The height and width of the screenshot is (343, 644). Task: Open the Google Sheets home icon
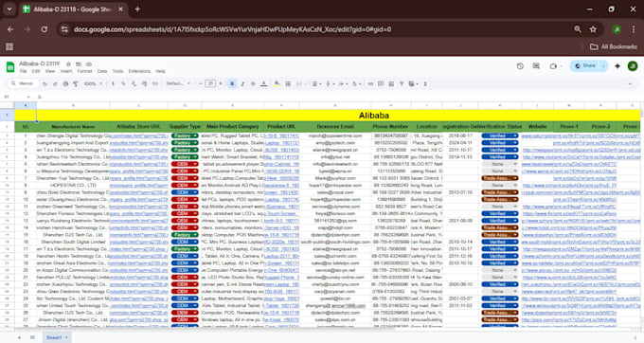(x=10, y=67)
